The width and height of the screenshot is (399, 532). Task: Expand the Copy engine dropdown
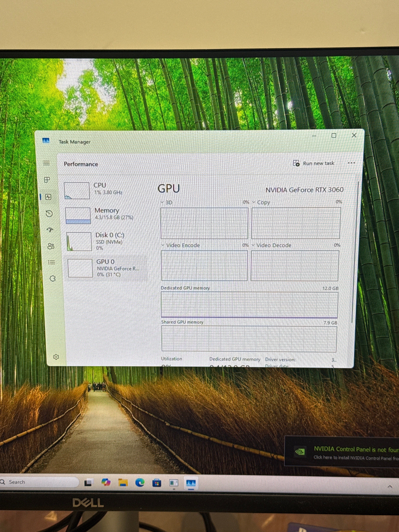click(x=261, y=202)
